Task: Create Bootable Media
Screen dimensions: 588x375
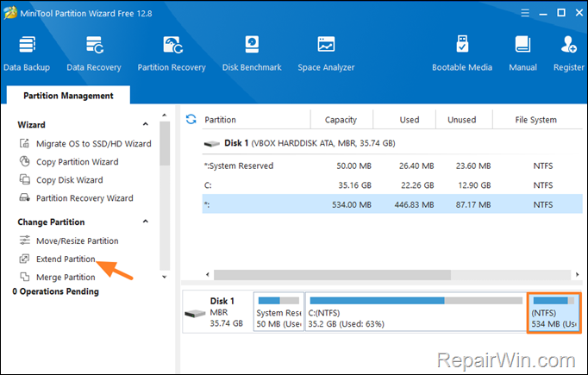Action: pyautogui.click(x=462, y=53)
